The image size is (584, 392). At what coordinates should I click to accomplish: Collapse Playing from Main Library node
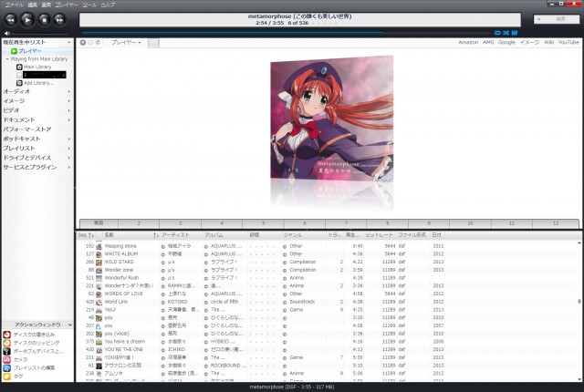point(7,59)
